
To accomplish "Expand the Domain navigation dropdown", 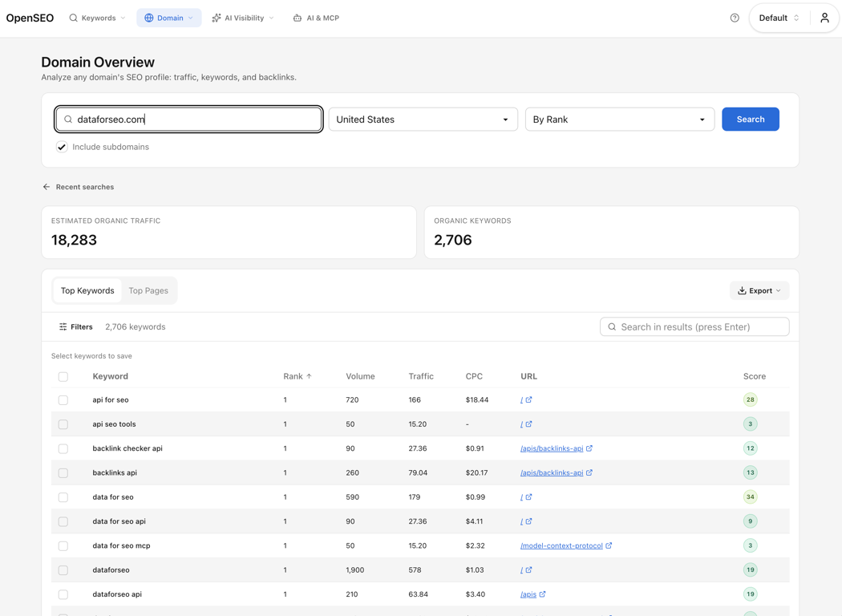I will tap(168, 18).
